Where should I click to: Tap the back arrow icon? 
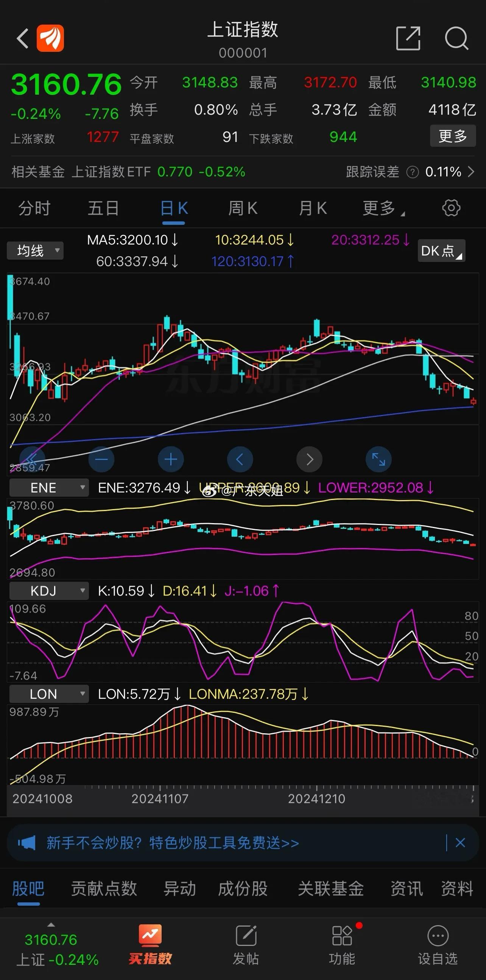pos(23,39)
